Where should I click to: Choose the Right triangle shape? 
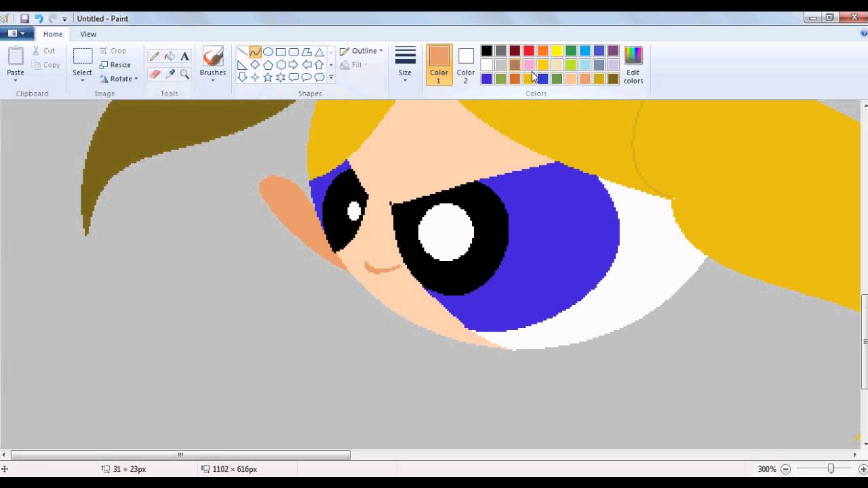(242, 65)
